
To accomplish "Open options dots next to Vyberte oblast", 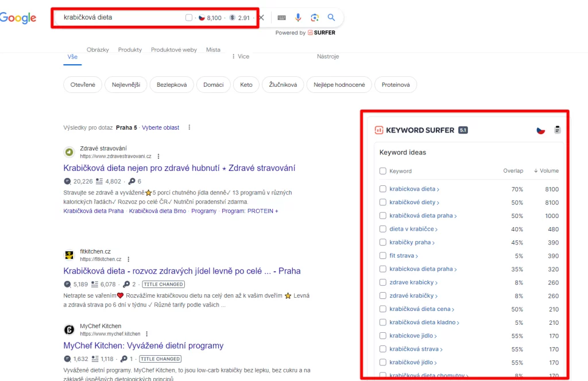I will (189, 127).
